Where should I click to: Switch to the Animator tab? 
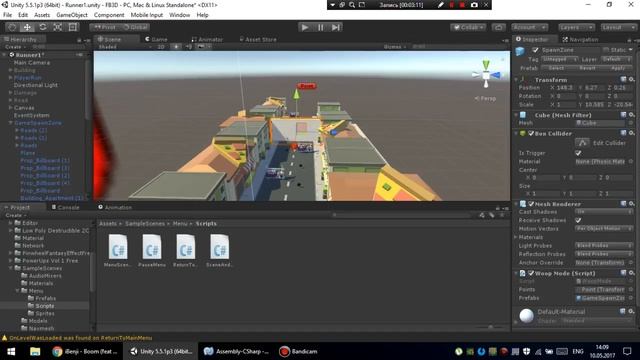coord(207,39)
